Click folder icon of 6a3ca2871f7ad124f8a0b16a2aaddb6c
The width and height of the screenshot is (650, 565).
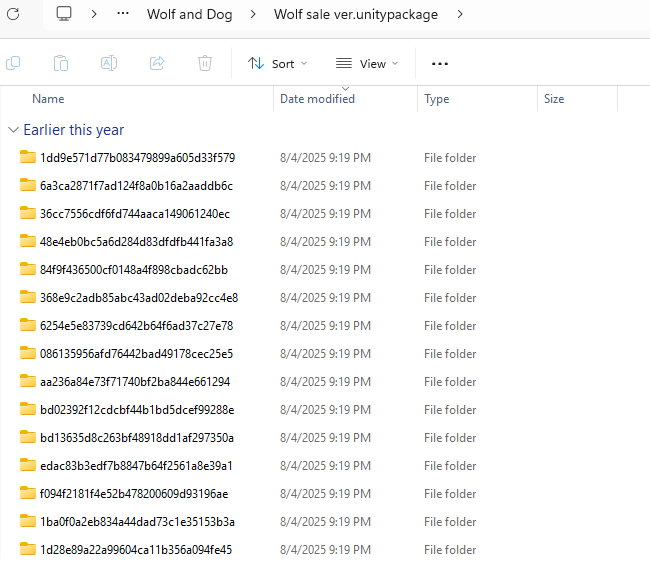(x=28, y=185)
